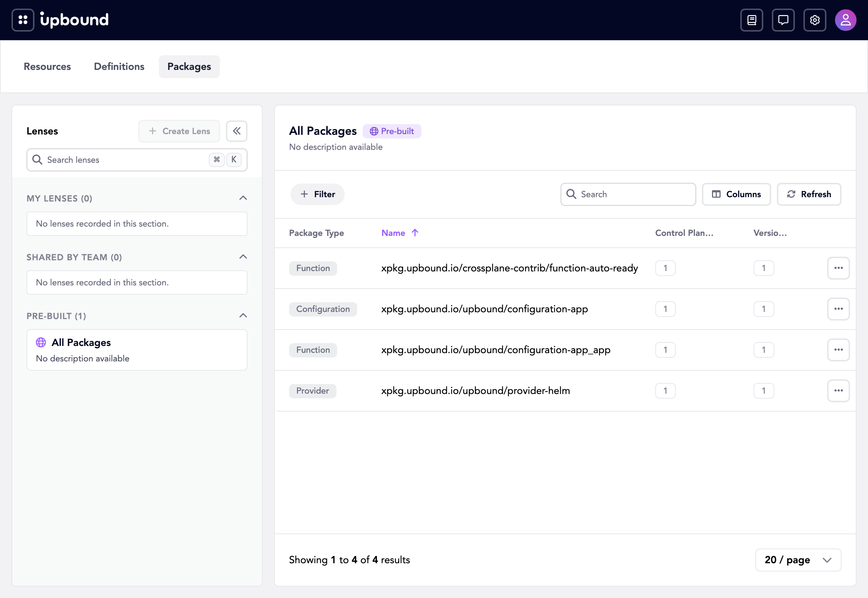This screenshot has height=598, width=868.
Task: Click Function tag in function-auto-ready row
Action: click(x=313, y=268)
